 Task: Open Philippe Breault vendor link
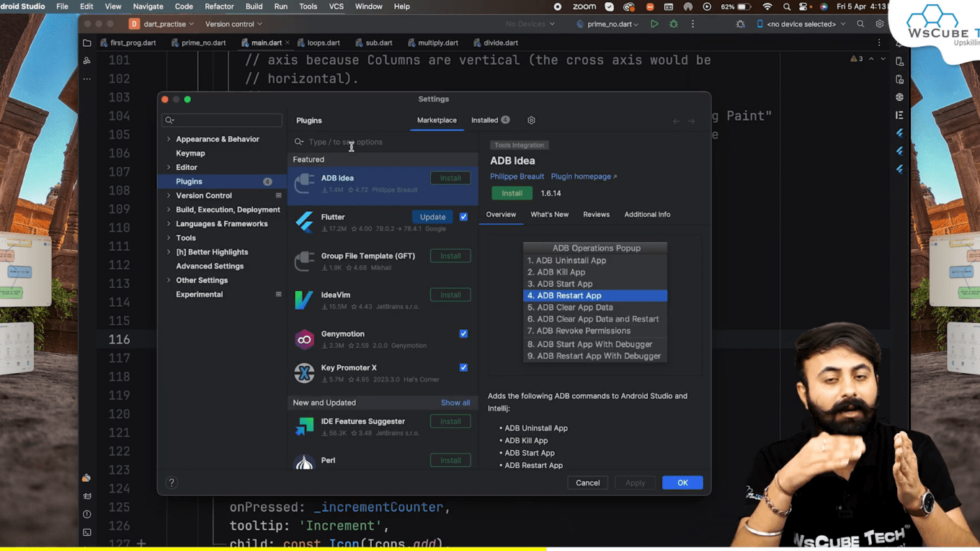coord(517,176)
